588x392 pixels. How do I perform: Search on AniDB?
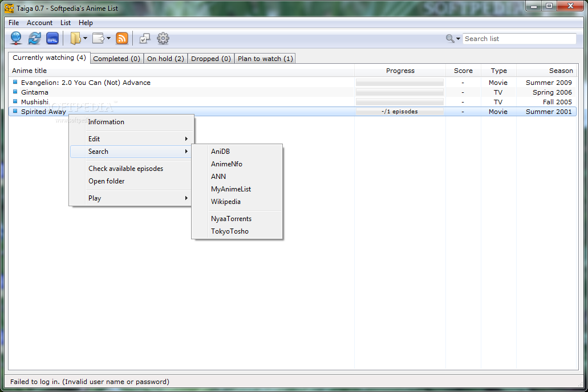237,152
